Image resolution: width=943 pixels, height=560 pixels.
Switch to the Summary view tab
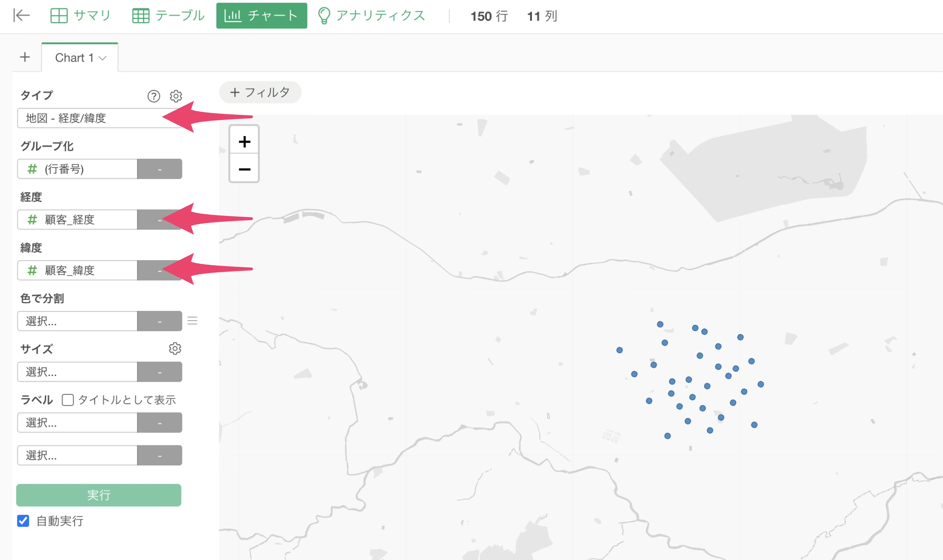[x=80, y=15]
